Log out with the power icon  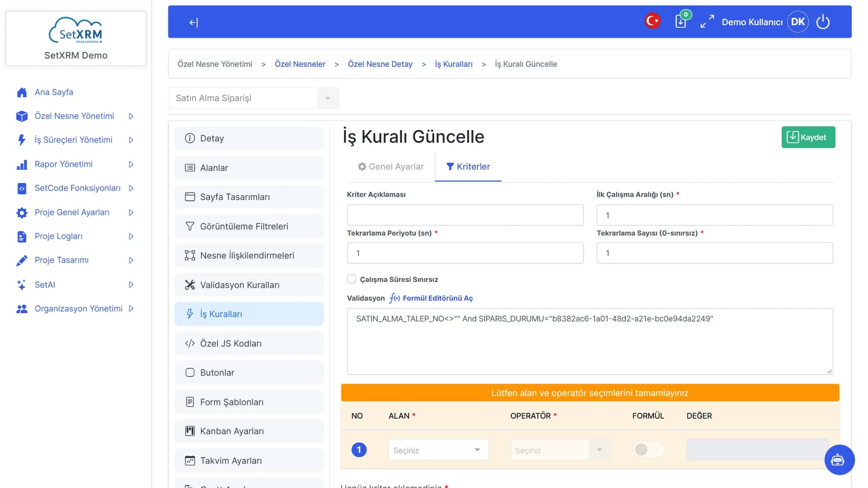tap(823, 22)
